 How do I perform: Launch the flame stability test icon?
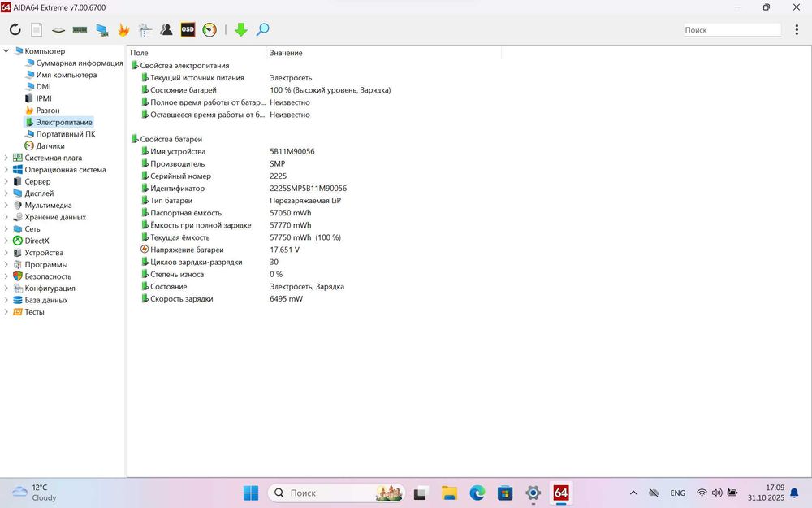click(123, 29)
